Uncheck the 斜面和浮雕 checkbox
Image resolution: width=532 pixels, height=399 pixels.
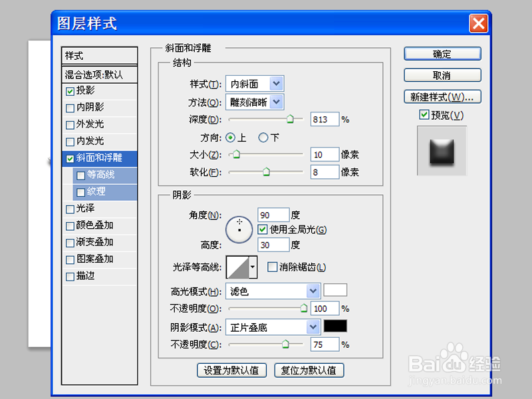coord(70,159)
